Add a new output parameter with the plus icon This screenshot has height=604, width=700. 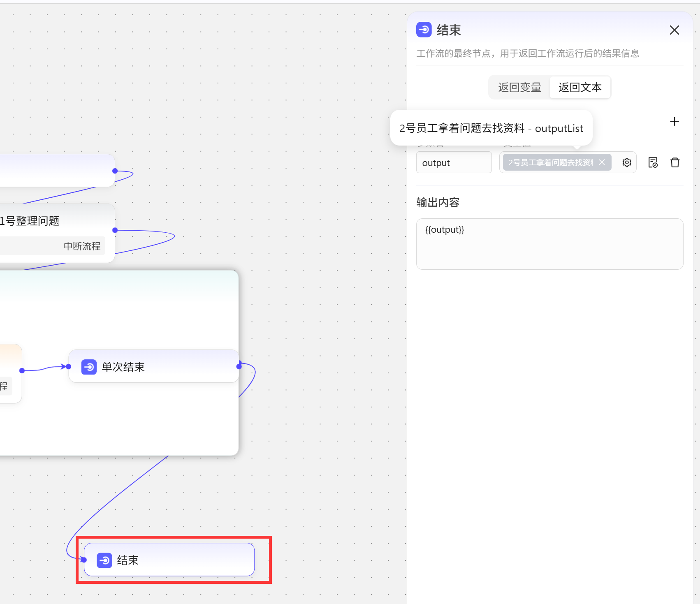point(674,121)
